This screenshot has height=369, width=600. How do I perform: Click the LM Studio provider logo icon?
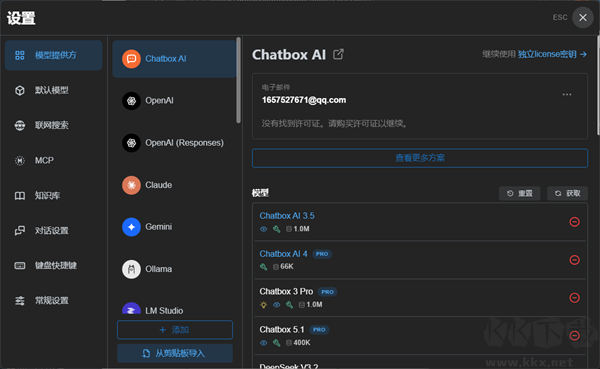click(131, 309)
